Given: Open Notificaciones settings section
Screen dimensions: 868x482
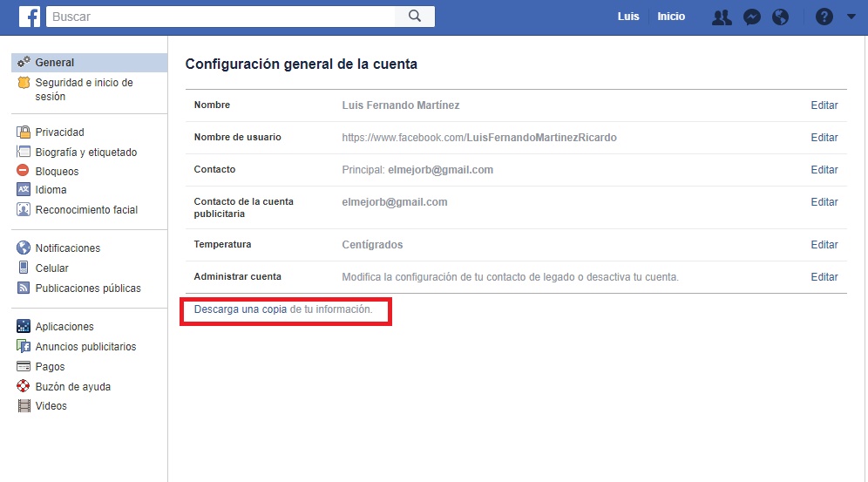Looking at the screenshot, I should [x=67, y=248].
